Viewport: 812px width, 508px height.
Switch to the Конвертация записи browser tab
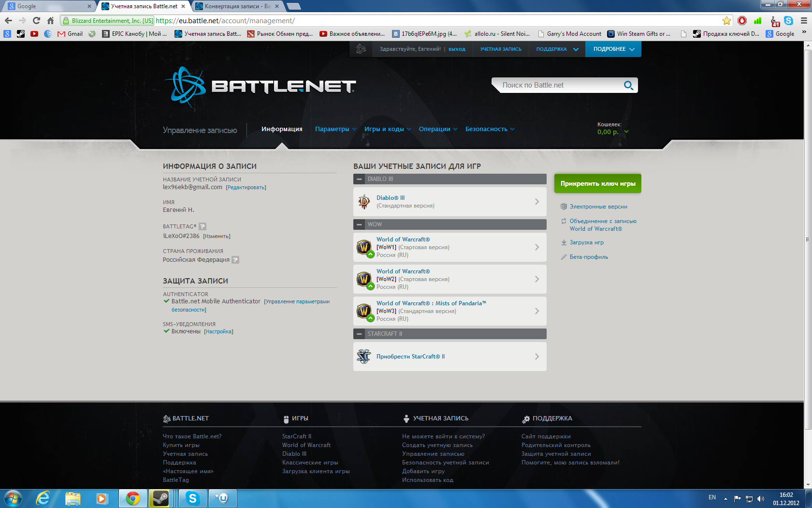click(x=237, y=6)
